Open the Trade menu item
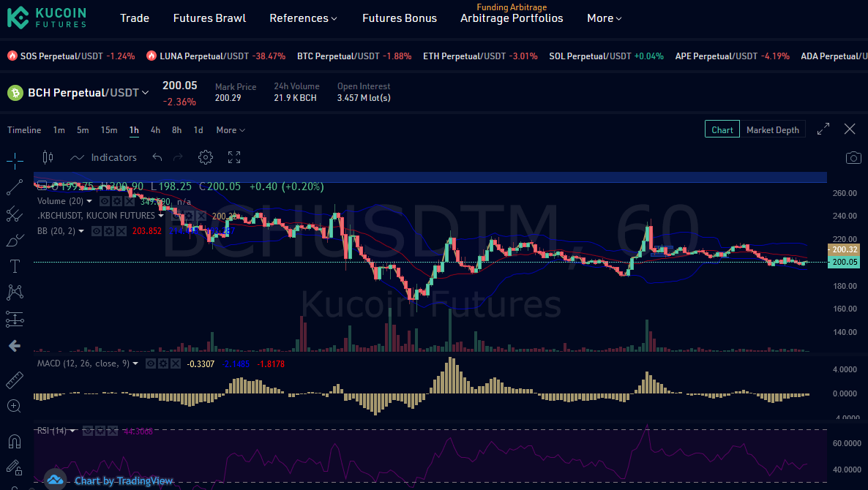868x490 pixels. 135,18
